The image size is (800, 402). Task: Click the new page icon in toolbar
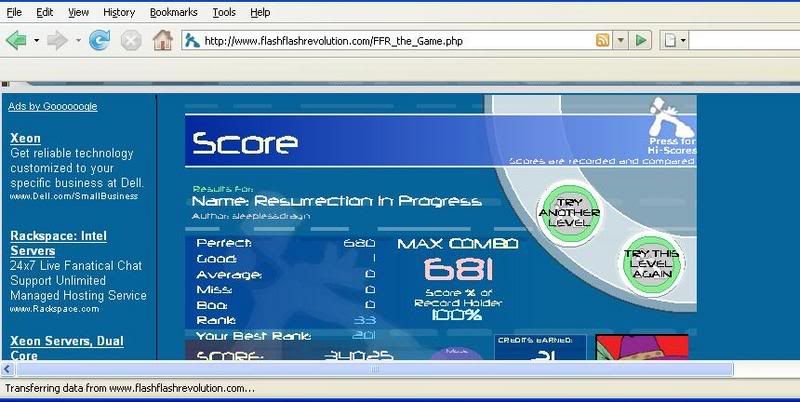pos(670,40)
